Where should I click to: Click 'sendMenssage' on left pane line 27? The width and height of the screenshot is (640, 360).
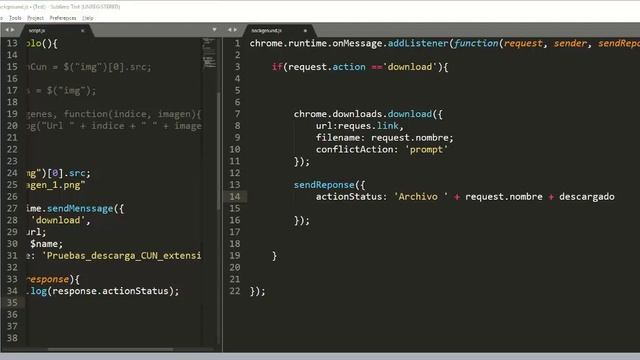pos(80,209)
